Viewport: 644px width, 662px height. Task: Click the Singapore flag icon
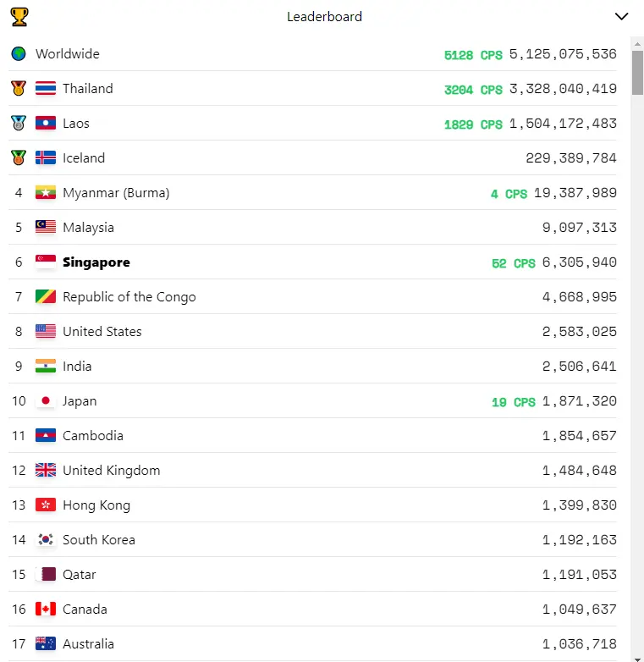point(46,262)
